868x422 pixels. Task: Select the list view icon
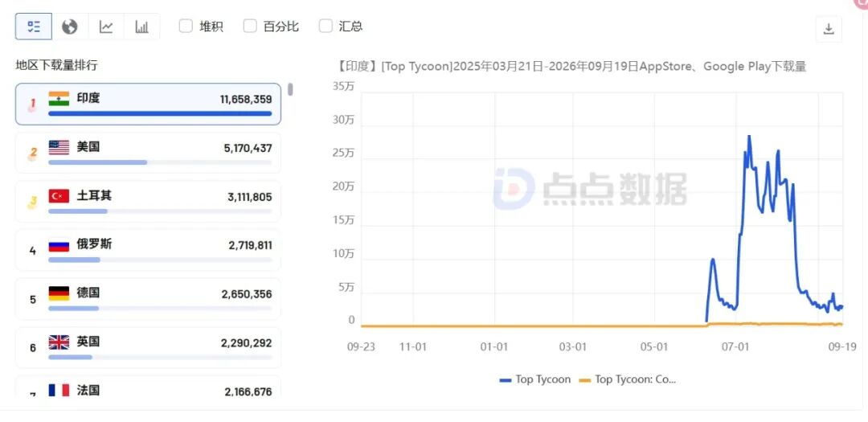[34, 27]
